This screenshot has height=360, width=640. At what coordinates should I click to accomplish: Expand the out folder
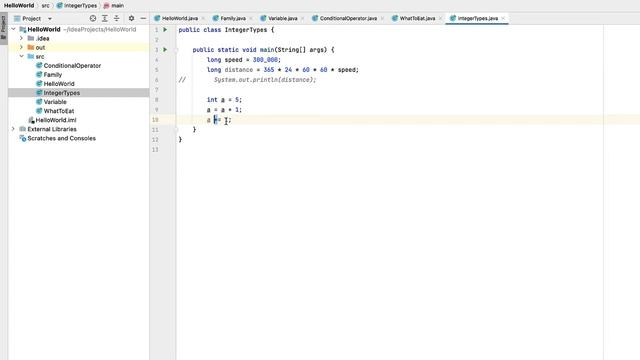tap(22, 47)
